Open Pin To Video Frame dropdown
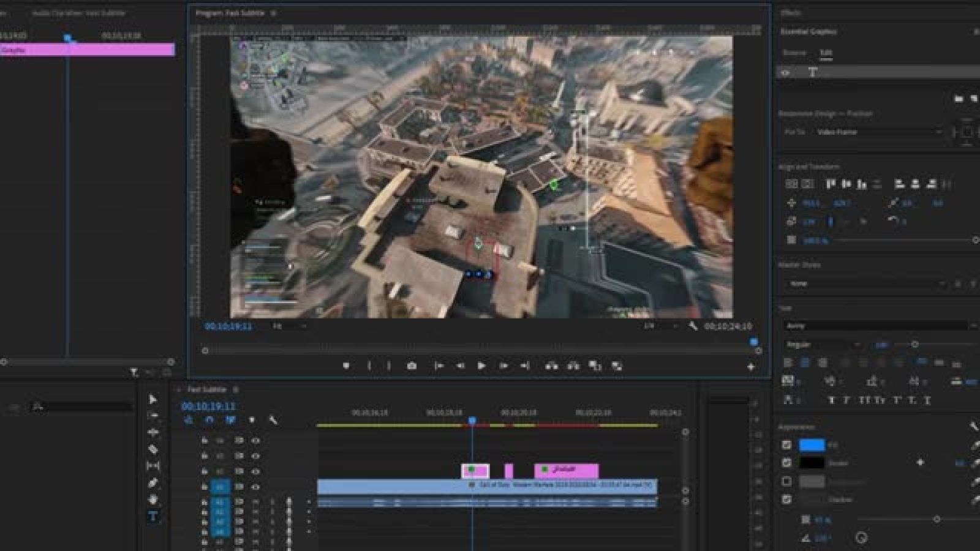This screenshot has width=980, height=551. [879, 132]
